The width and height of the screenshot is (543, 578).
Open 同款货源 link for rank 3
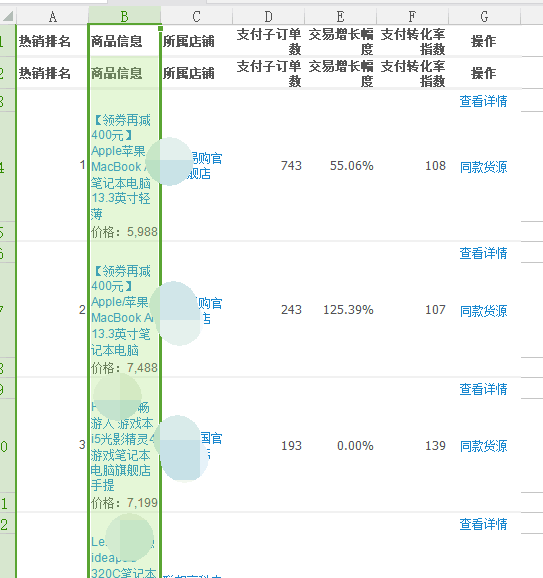coord(483,446)
